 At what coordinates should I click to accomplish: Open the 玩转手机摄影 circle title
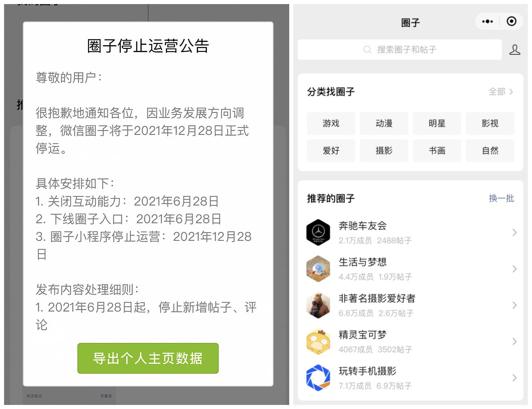point(367,371)
